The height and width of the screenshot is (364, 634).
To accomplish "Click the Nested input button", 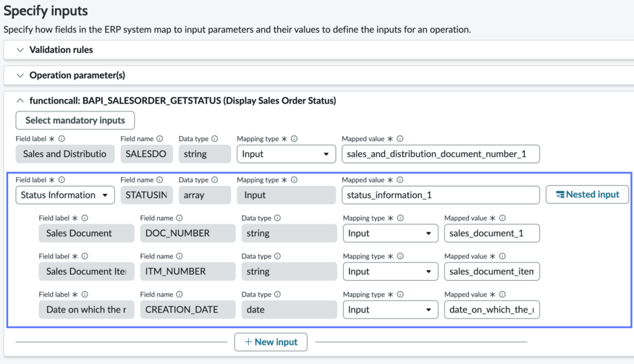I will [587, 195].
